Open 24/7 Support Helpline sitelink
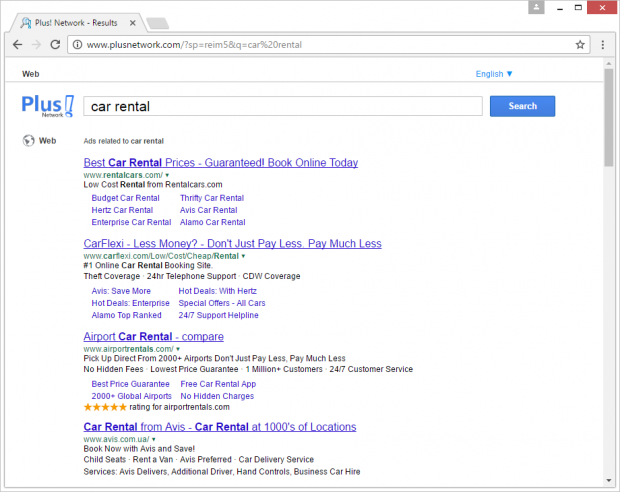Screen dimensions: 620x492 pyautogui.click(x=218, y=315)
